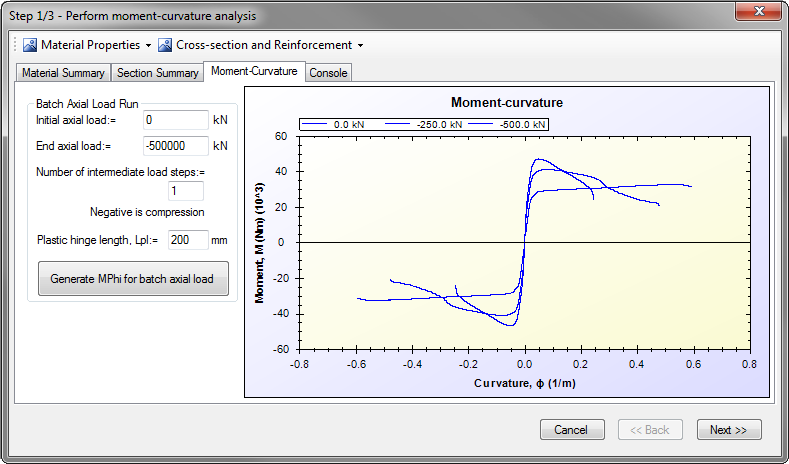Screen dimensions: 789x464
Task: Select the Moment-Curvature tab
Action: coord(254,71)
